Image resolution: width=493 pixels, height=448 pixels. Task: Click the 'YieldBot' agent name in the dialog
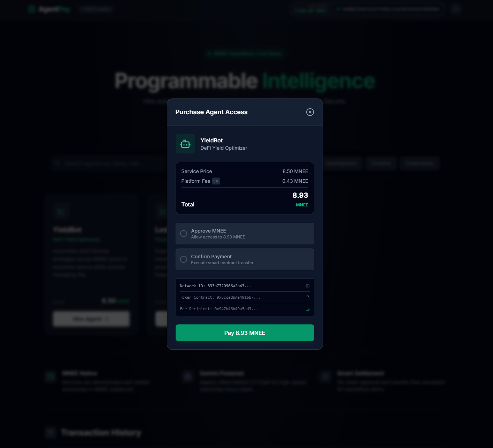[211, 140]
